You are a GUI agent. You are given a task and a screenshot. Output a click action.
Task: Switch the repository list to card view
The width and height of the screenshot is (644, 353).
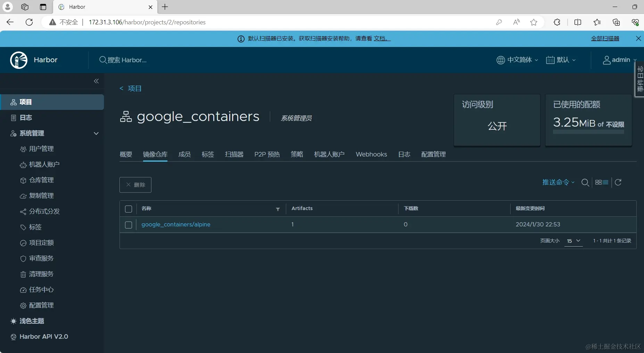(x=598, y=182)
